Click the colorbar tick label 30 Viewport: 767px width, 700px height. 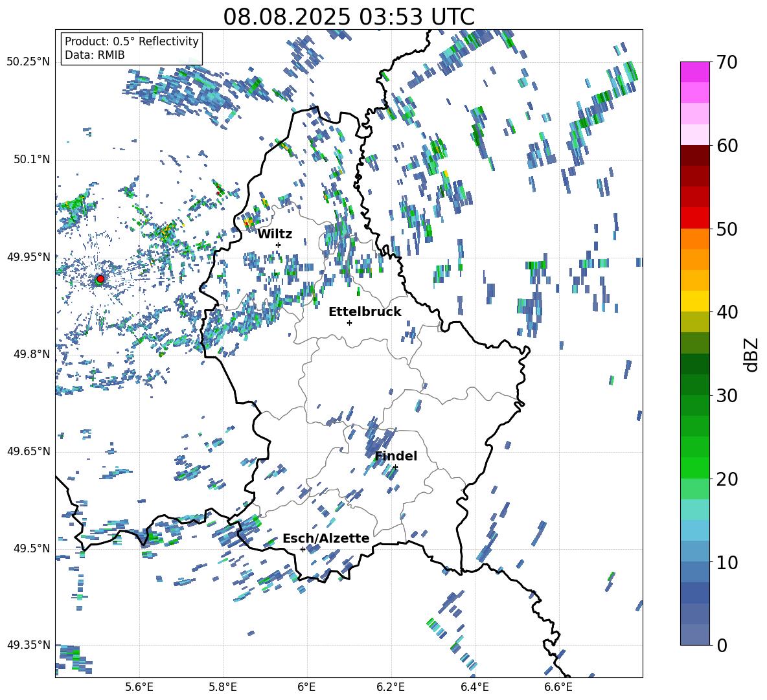pyautogui.click(x=727, y=396)
